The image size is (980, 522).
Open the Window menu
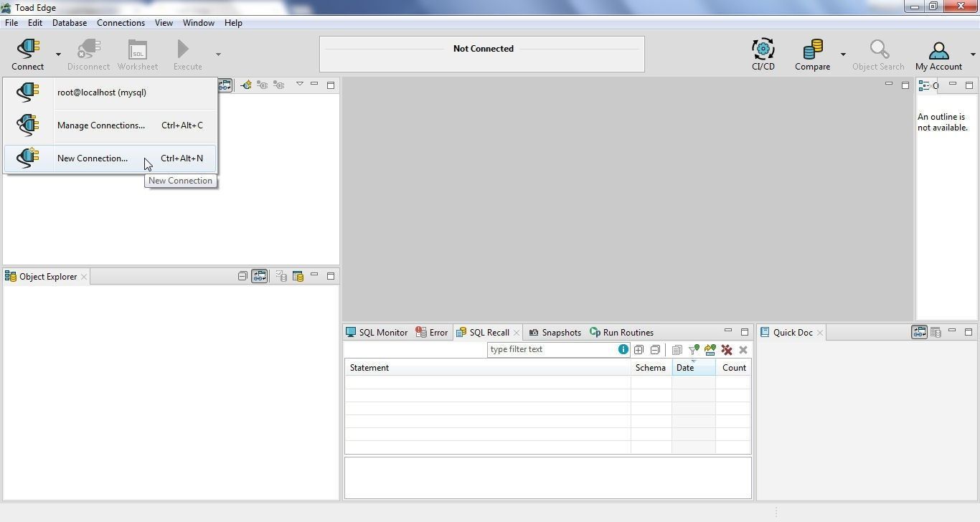point(198,23)
